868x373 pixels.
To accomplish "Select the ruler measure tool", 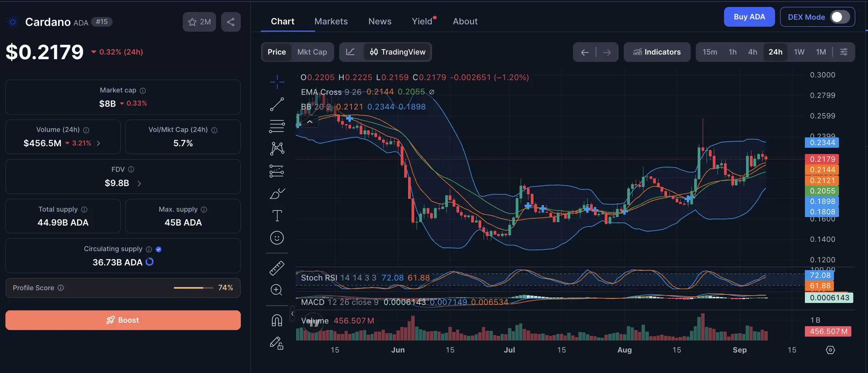I will (x=277, y=268).
